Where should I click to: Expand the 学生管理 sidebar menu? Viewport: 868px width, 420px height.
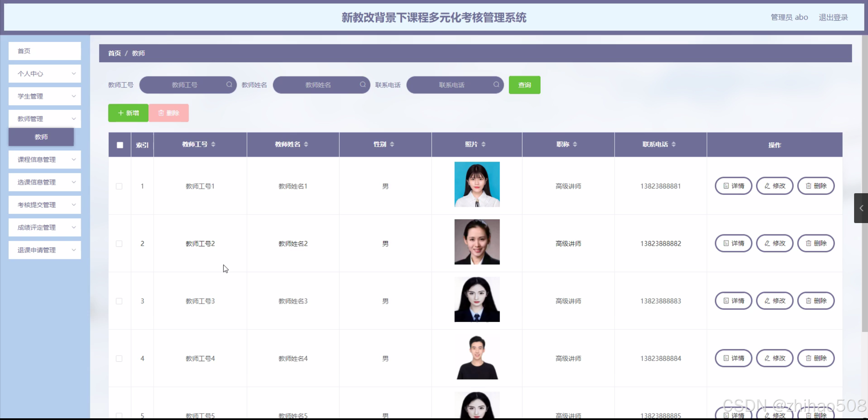45,96
